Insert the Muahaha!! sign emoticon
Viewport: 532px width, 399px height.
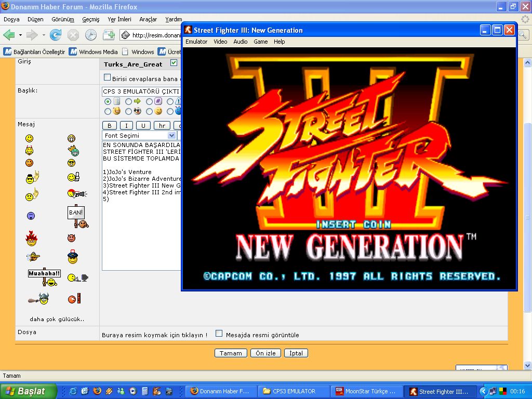coord(44,277)
